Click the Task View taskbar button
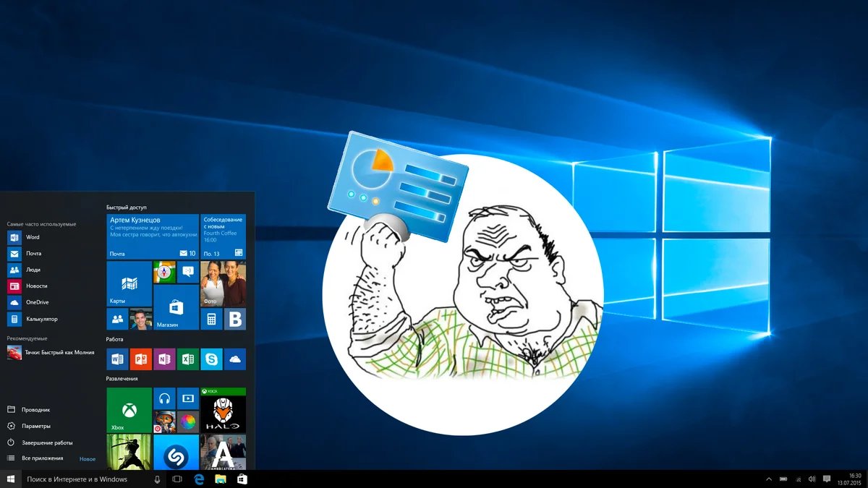868x488 pixels. [x=177, y=479]
